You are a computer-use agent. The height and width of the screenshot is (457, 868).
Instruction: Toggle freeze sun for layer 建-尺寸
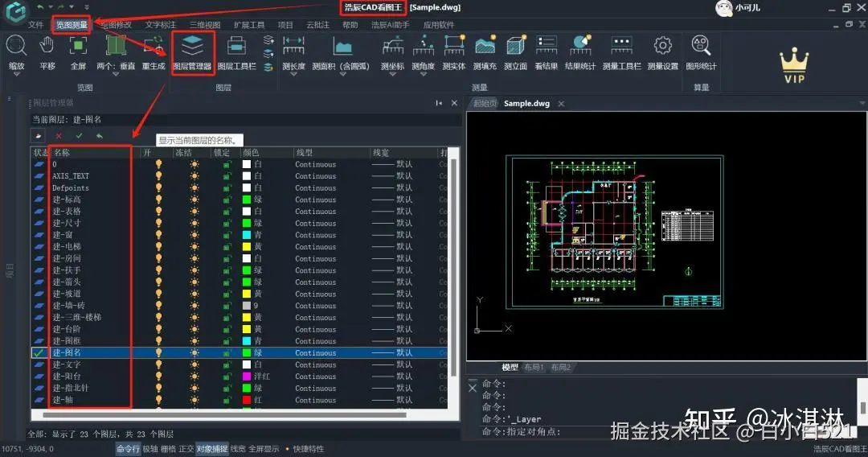point(194,223)
